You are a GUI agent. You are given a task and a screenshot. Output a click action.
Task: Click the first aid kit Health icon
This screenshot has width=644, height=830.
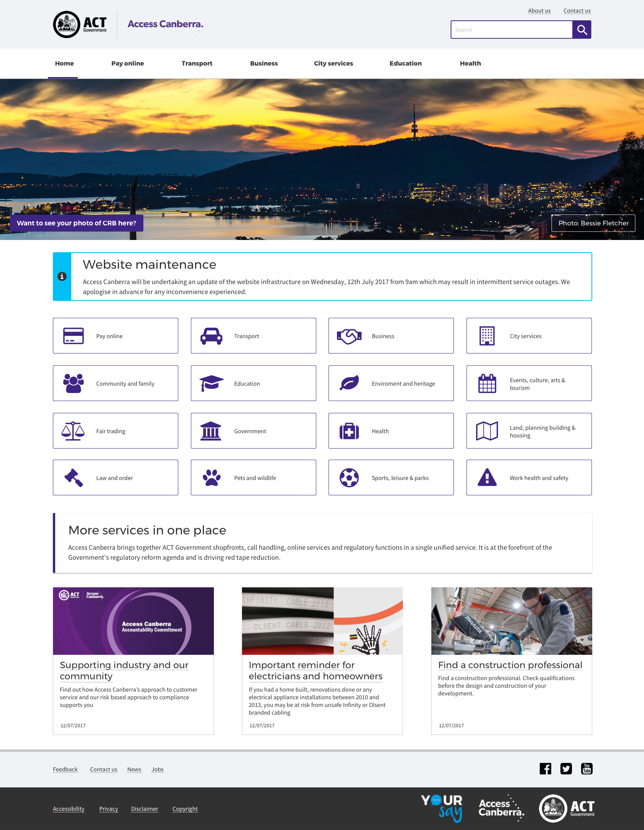(x=349, y=431)
